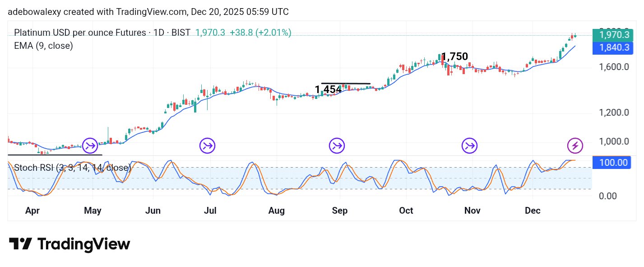Open the EMA (9, close) indicator legend
644x267 pixels.
[43, 46]
